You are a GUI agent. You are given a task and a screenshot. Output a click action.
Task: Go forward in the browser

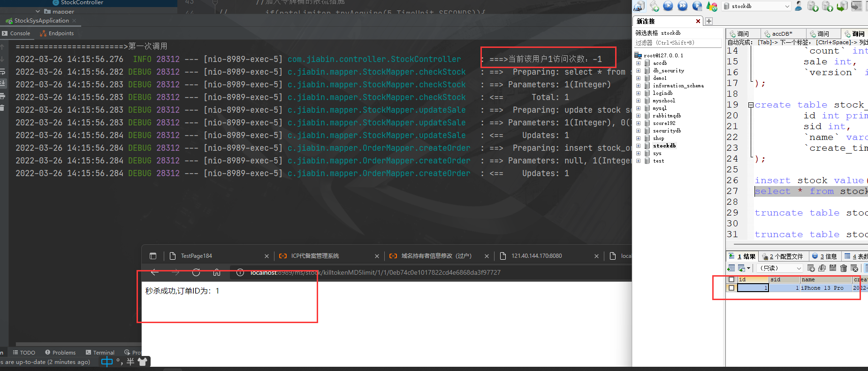tap(175, 272)
